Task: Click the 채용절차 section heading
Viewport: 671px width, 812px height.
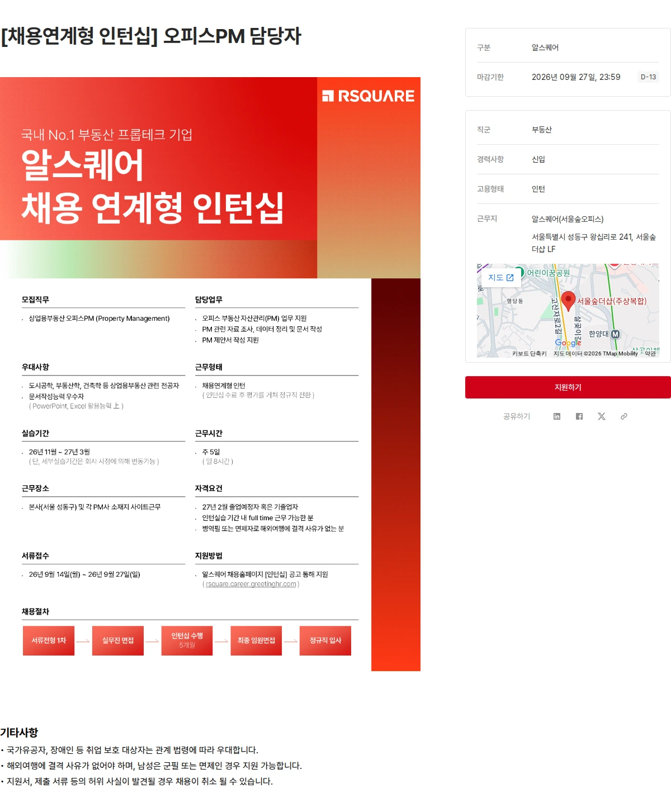Action: [35, 611]
